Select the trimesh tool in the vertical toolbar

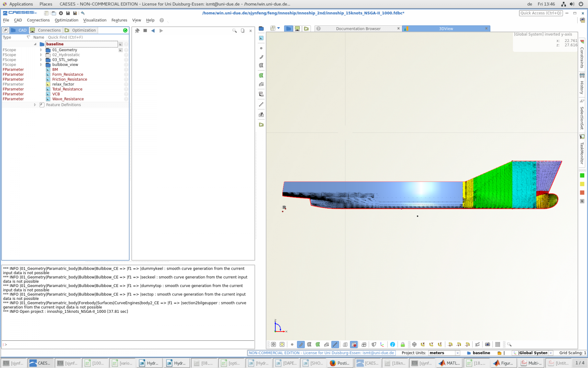(x=261, y=84)
